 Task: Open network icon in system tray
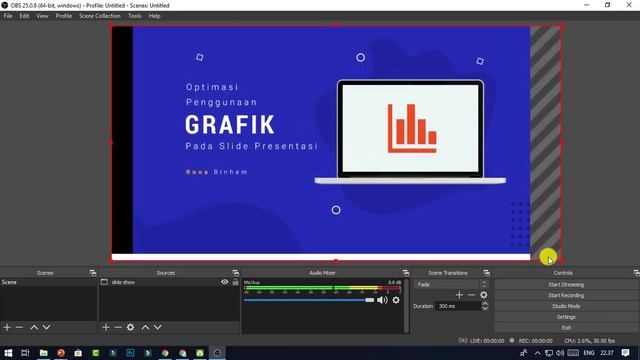coord(549,353)
